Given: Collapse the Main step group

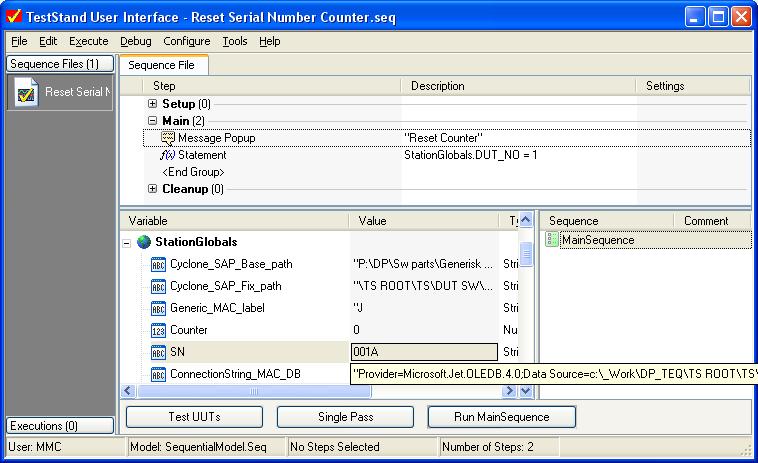Looking at the screenshot, I should click(152, 120).
